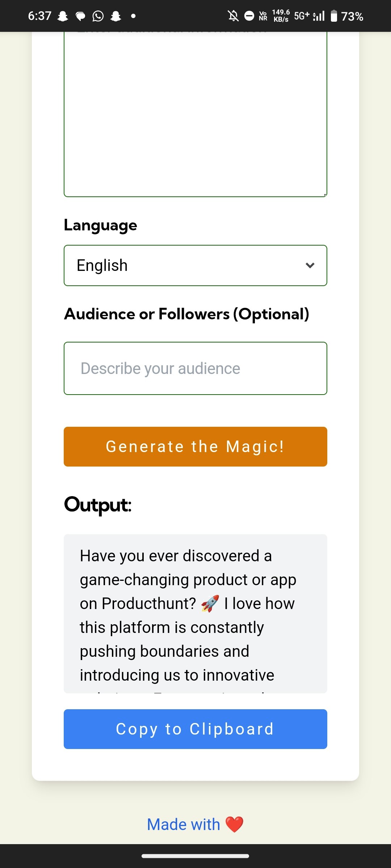Screen dimensions: 391x868
Task: Tap the status bar clock showing 6:37
Action: tap(40, 16)
